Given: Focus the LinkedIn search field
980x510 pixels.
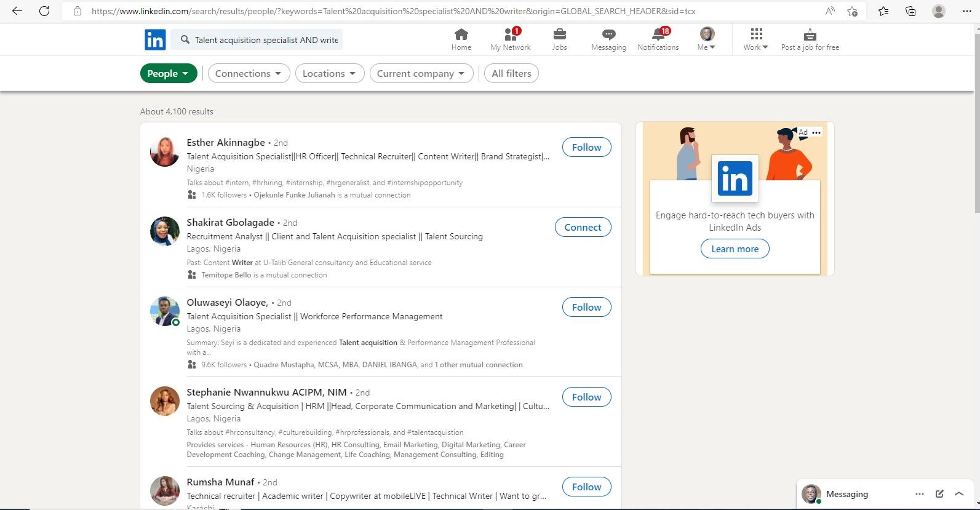Looking at the screenshot, I should coord(257,40).
